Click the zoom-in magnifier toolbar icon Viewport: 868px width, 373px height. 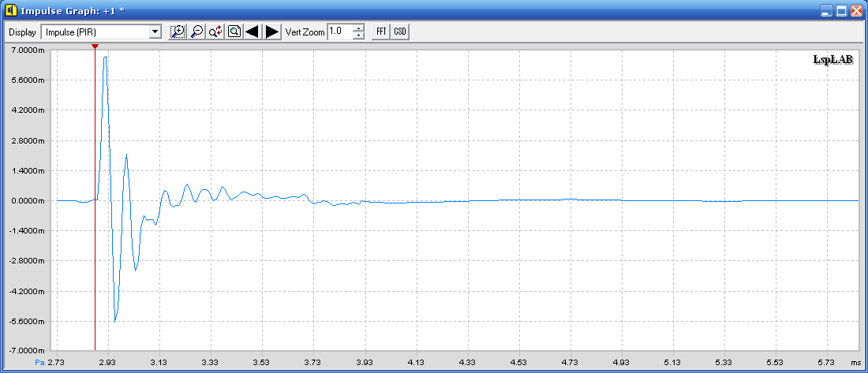point(177,32)
